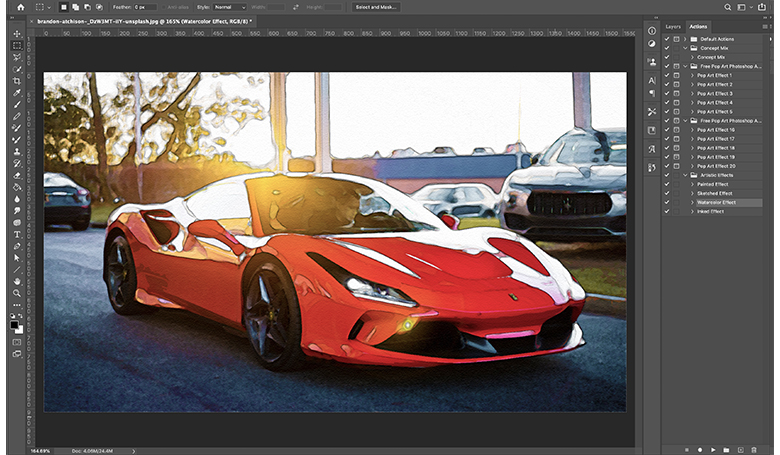This screenshot has width=780, height=455.
Task: Select the Eraser tool
Action: click(x=17, y=175)
